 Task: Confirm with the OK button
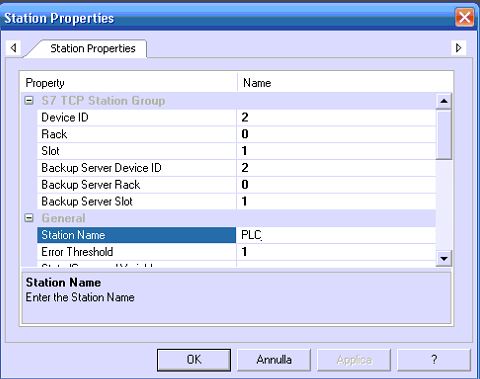click(x=194, y=360)
